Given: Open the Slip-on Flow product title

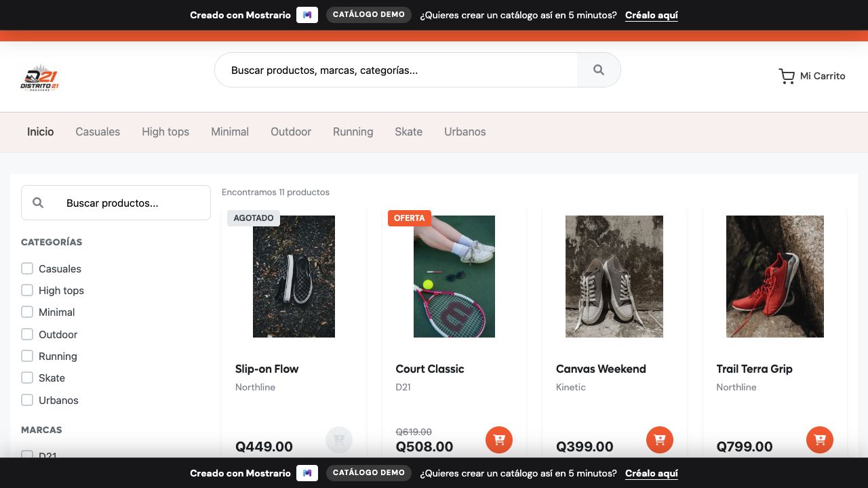Looking at the screenshot, I should click(267, 369).
